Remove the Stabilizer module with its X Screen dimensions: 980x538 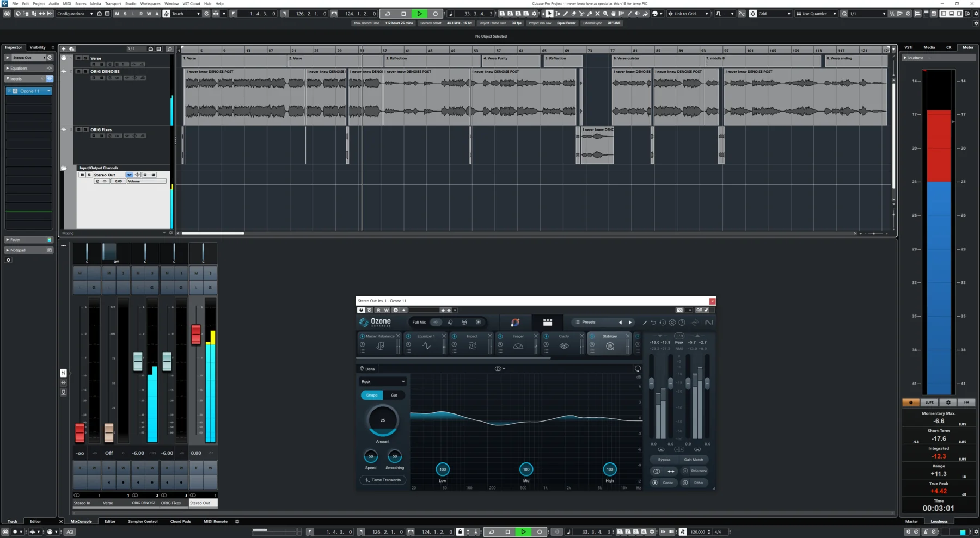pyautogui.click(x=628, y=336)
